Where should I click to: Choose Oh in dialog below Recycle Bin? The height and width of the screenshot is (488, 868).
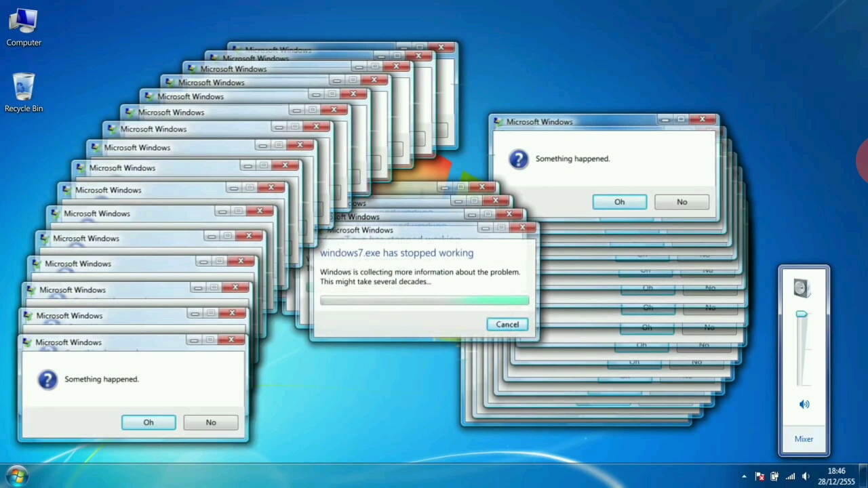(149, 422)
